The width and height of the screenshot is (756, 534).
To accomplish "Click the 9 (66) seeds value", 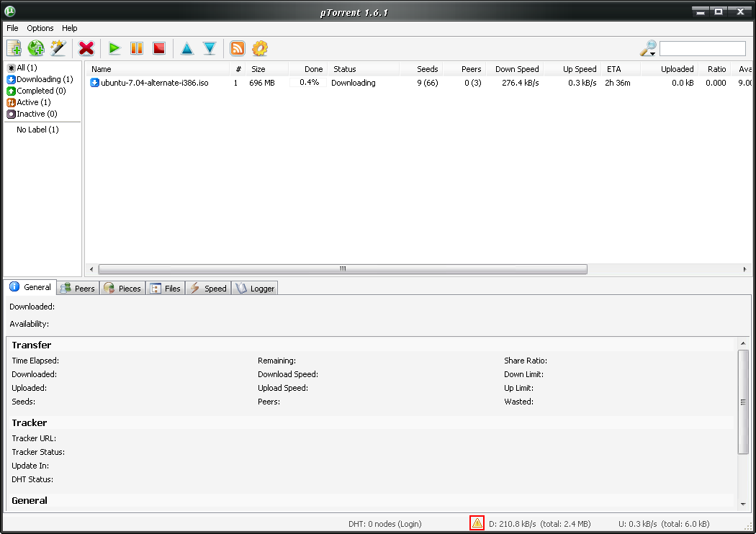I will pos(428,83).
